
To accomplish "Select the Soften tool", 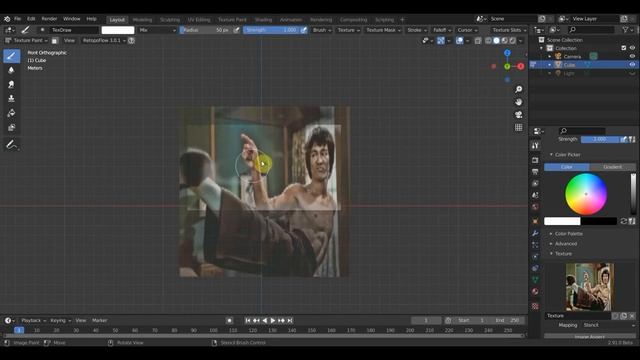I will click(11, 70).
